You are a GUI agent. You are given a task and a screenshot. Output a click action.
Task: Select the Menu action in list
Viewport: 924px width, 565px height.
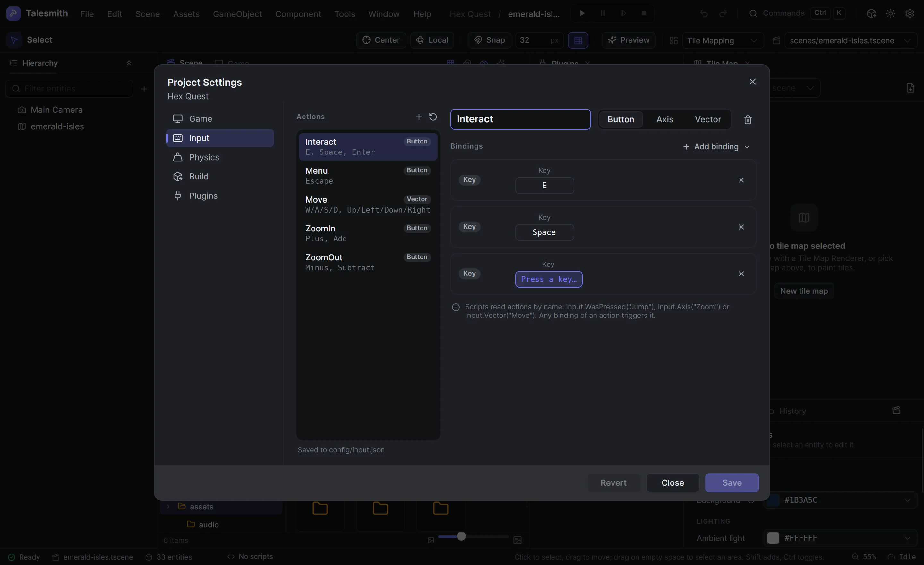pyautogui.click(x=368, y=176)
